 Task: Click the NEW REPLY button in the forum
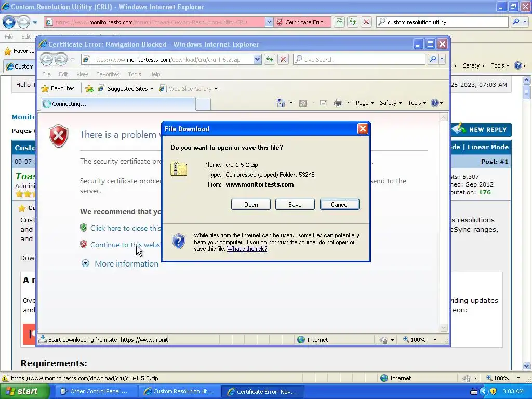(x=481, y=129)
